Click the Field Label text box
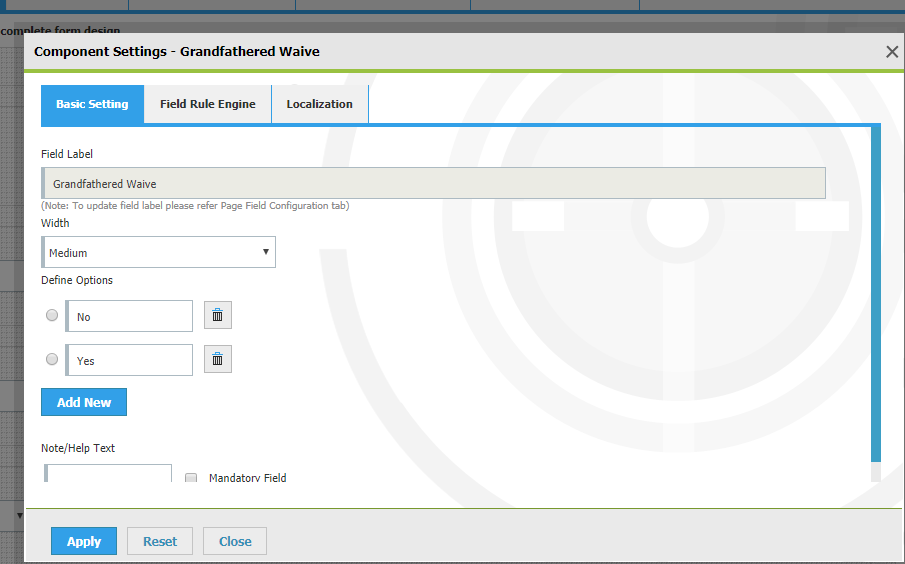905x564 pixels. [434, 184]
